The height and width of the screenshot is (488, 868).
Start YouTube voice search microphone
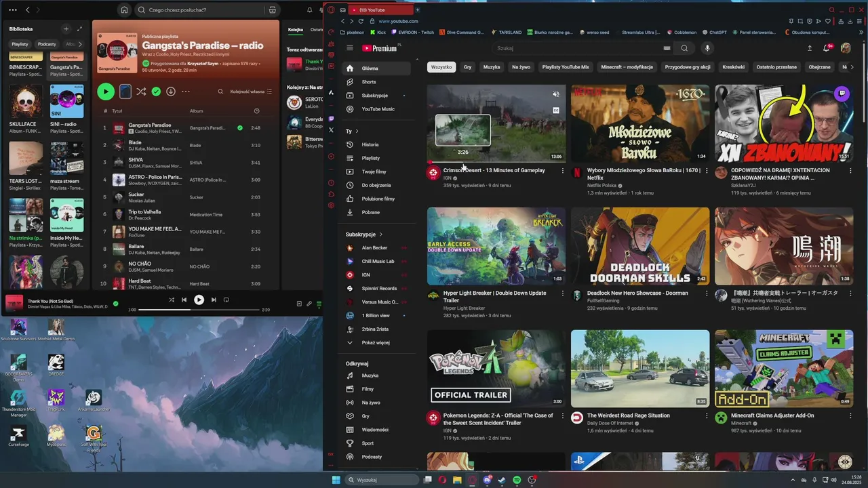coord(707,48)
